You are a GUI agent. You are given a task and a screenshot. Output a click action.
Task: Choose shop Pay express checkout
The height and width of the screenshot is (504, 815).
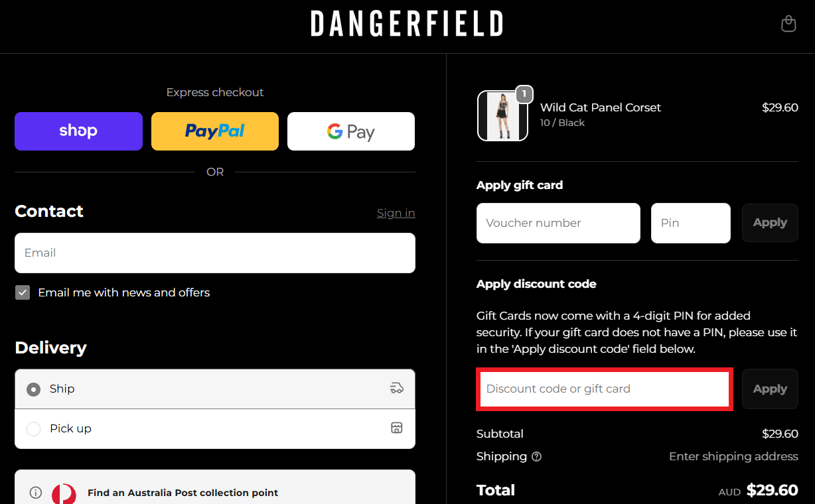pos(78,131)
